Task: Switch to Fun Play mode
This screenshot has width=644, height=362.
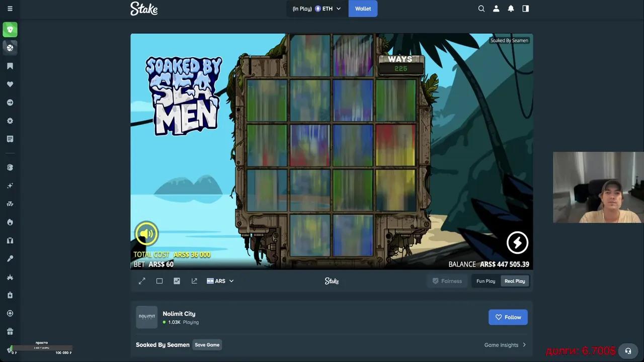Action: pyautogui.click(x=486, y=281)
